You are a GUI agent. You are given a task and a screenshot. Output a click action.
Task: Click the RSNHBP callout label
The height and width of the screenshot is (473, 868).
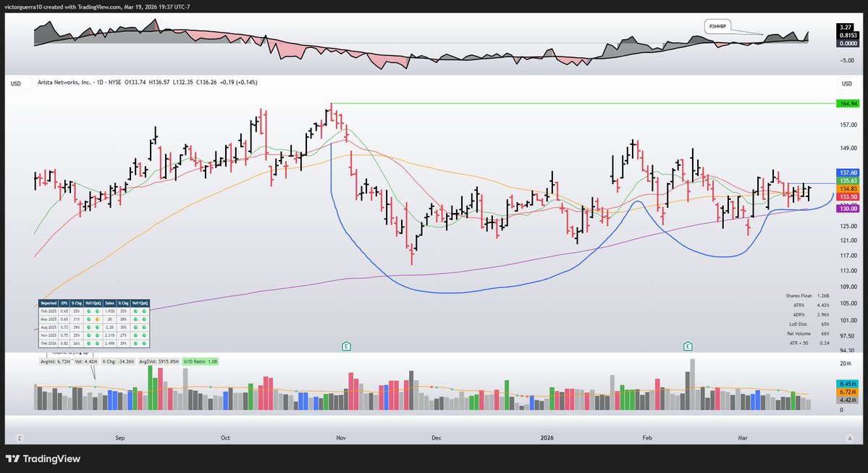click(717, 26)
